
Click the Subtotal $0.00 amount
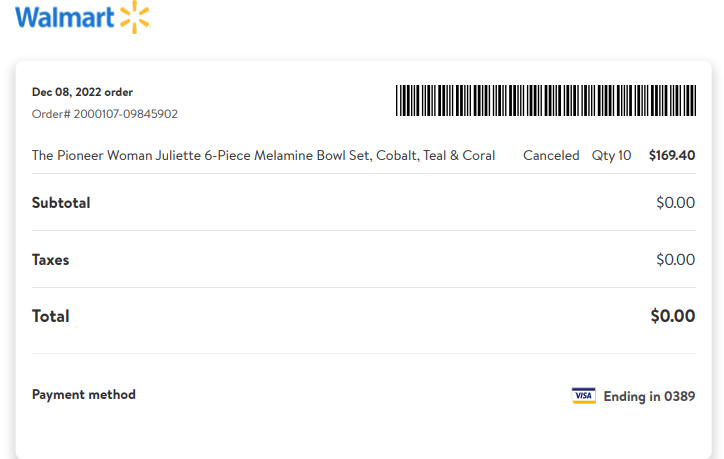pos(676,203)
